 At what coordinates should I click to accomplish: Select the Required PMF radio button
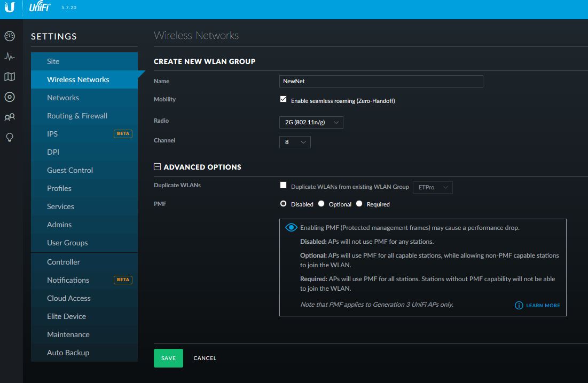[359, 204]
